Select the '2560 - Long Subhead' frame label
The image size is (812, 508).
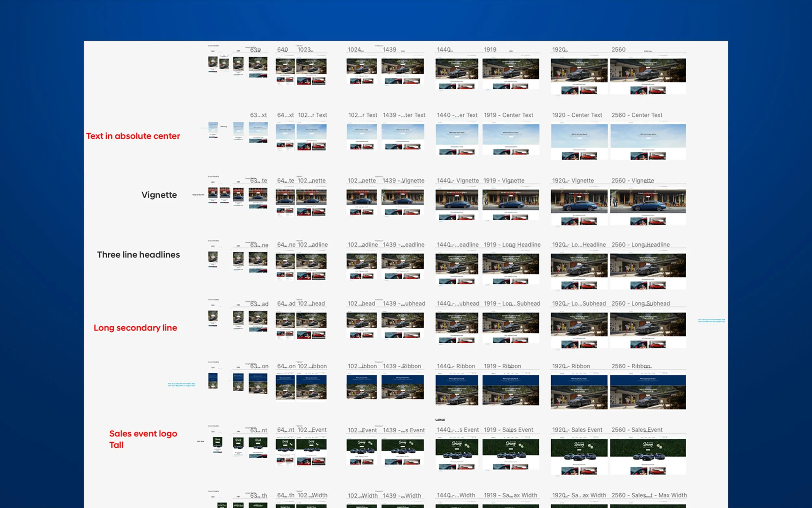(x=640, y=304)
